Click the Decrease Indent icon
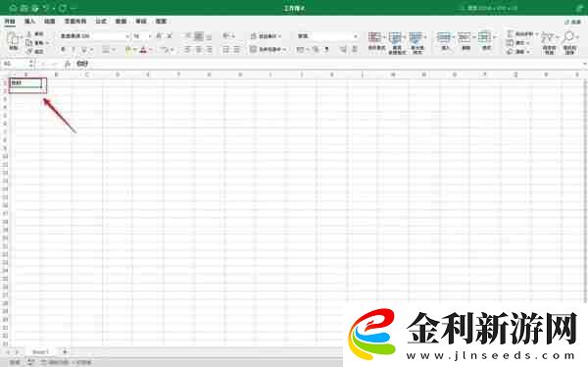 pos(226,50)
